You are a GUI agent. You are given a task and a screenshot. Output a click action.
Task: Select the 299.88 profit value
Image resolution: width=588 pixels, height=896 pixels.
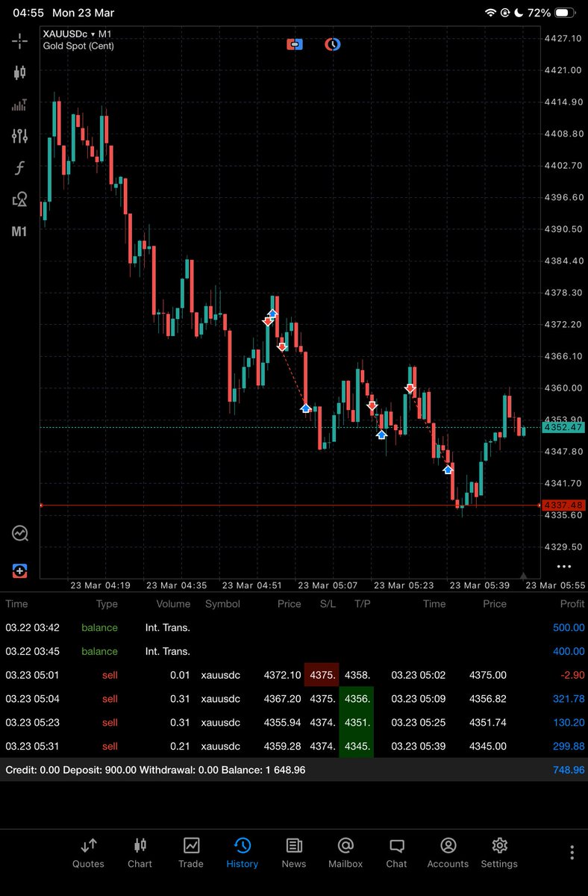[x=569, y=747]
